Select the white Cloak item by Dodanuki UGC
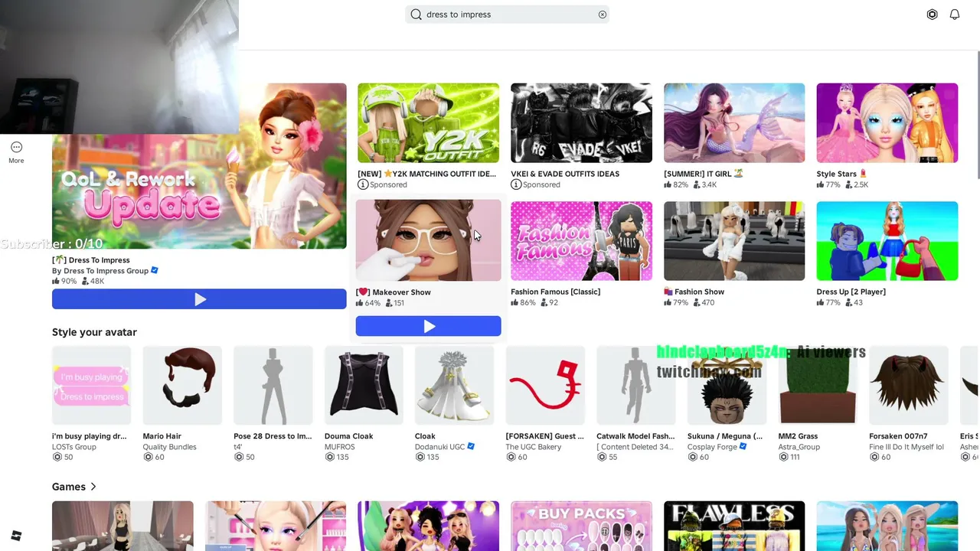This screenshot has height=551, width=980. (x=455, y=386)
